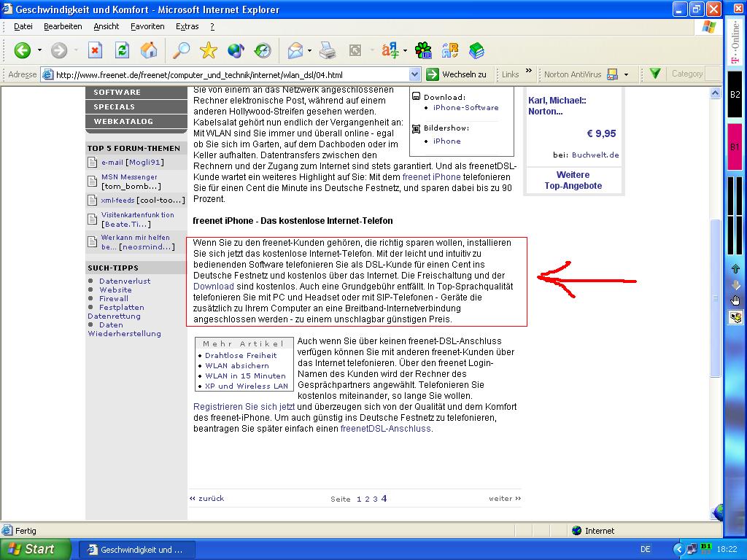Open the Media globe-and-note icon
The height and width of the screenshot is (560, 747).
point(236,50)
